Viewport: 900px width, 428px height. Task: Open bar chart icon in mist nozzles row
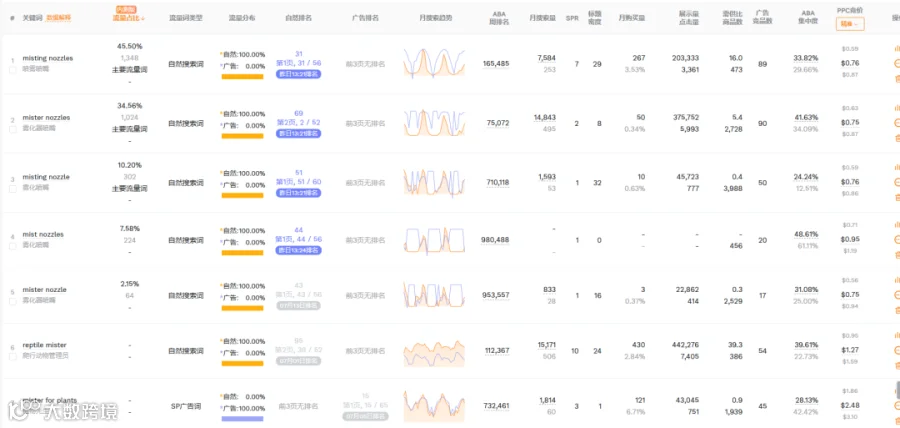tap(897, 225)
